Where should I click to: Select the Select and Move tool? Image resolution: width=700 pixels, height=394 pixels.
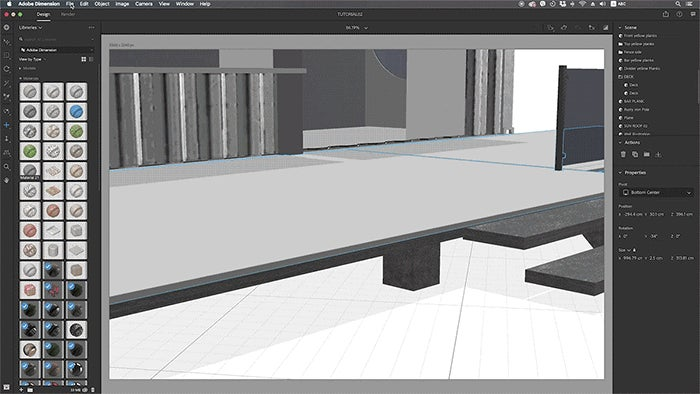tap(6, 42)
